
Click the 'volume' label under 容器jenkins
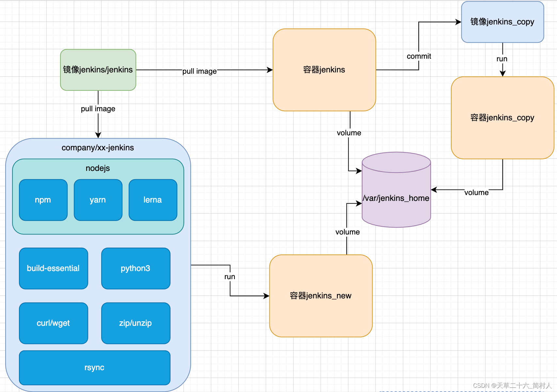pyautogui.click(x=349, y=133)
